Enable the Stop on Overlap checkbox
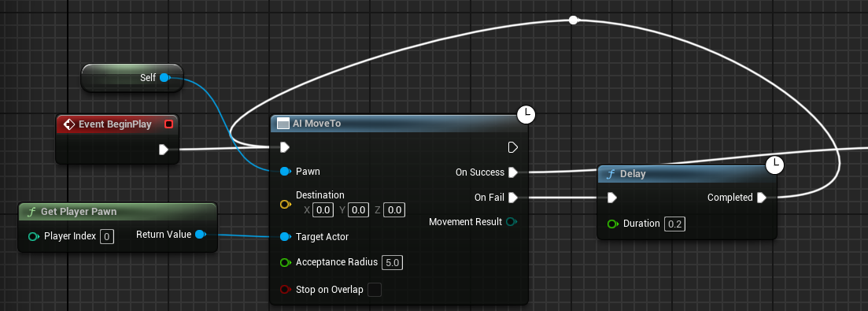This screenshot has width=868, height=311. (x=375, y=290)
